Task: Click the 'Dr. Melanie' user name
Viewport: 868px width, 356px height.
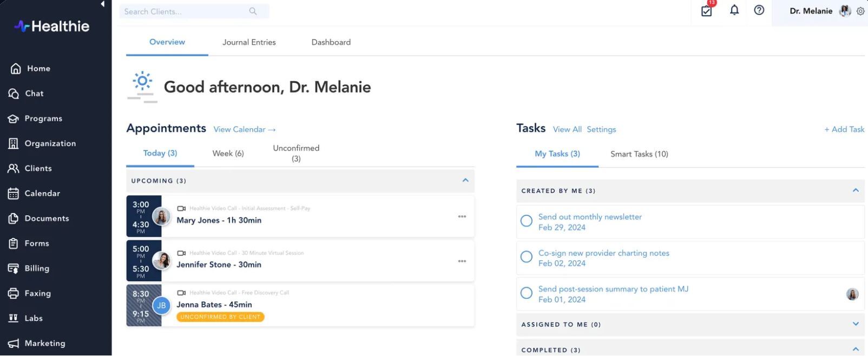Action: click(x=811, y=11)
